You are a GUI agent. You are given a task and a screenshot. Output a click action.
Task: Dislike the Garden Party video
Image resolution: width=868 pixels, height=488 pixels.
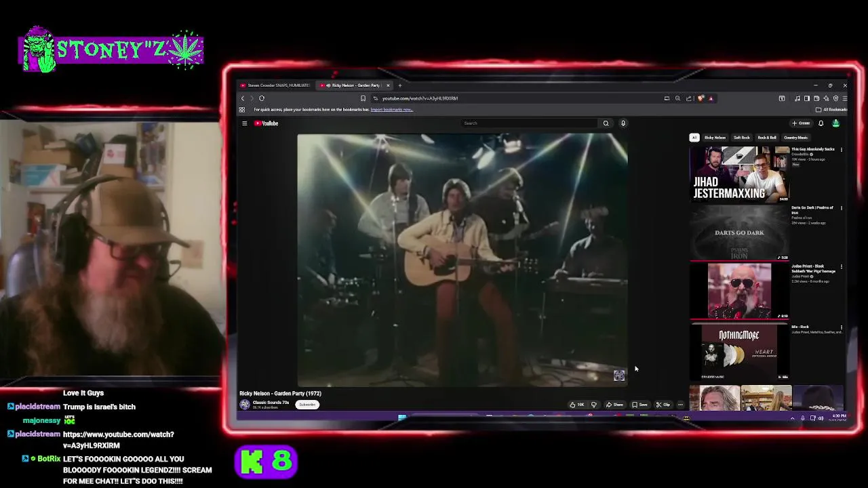[594, 405]
